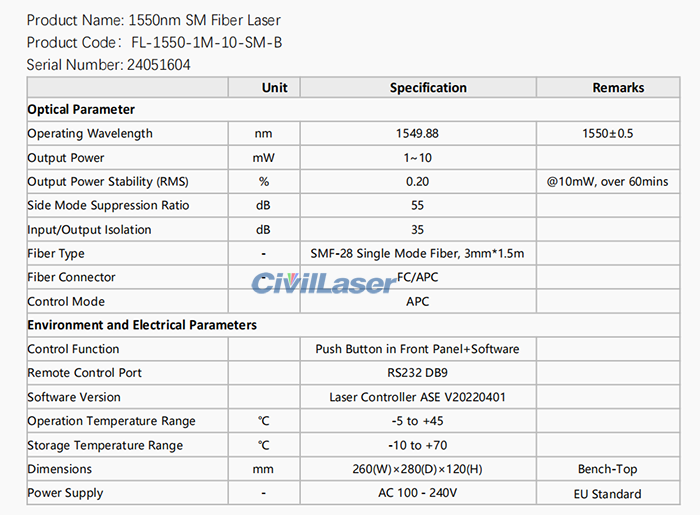Select Output Power Stability (RMS) label
700x515 pixels.
pos(108,182)
